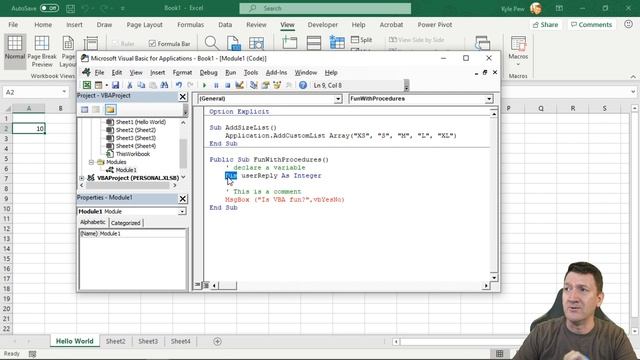The width and height of the screenshot is (640, 360).
Task: Select the Alphabetic properties tab
Action: coord(93,222)
